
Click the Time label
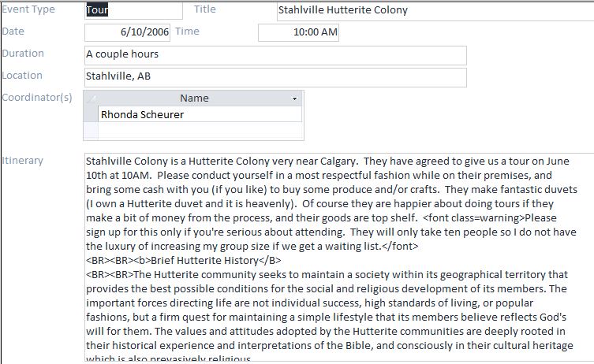pos(187,32)
